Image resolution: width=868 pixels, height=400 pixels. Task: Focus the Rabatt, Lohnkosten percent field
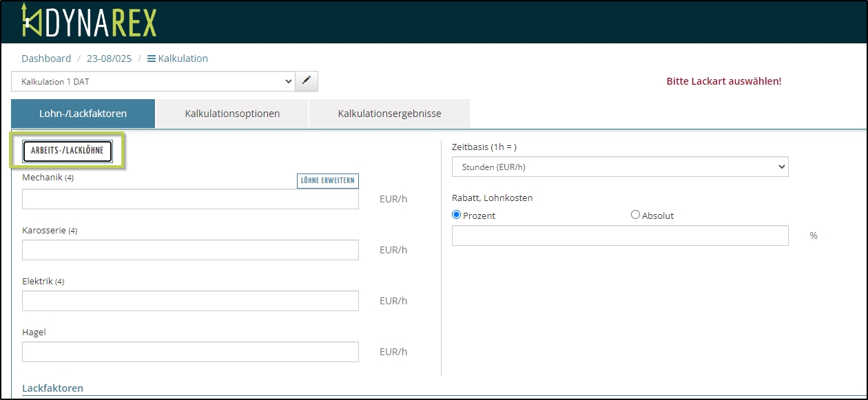coord(619,235)
